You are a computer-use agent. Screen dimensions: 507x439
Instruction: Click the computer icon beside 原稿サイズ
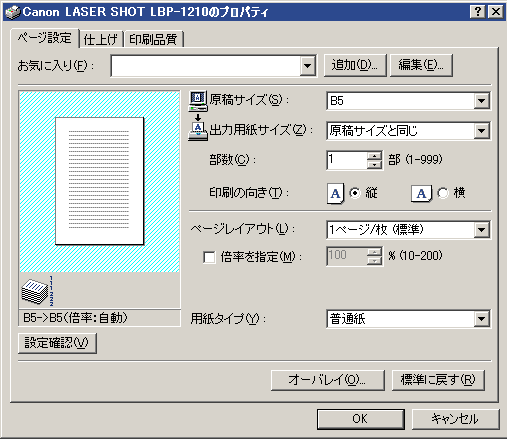click(198, 101)
